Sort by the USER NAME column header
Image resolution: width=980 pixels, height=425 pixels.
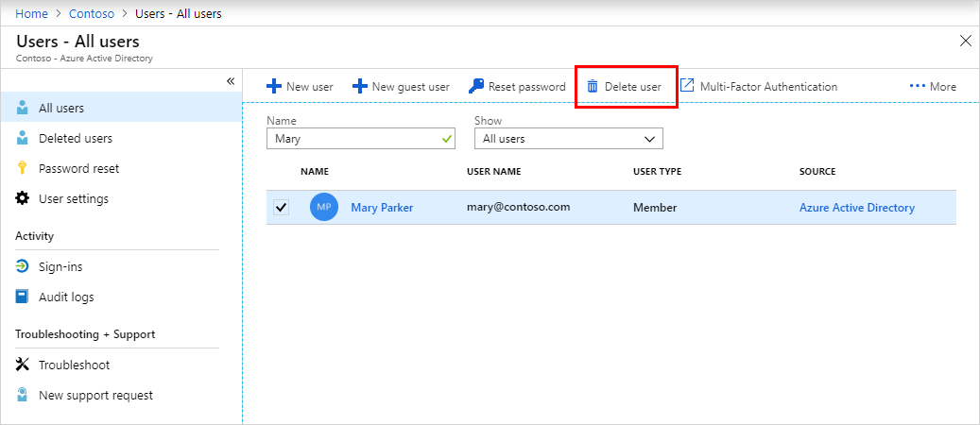coord(493,171)
